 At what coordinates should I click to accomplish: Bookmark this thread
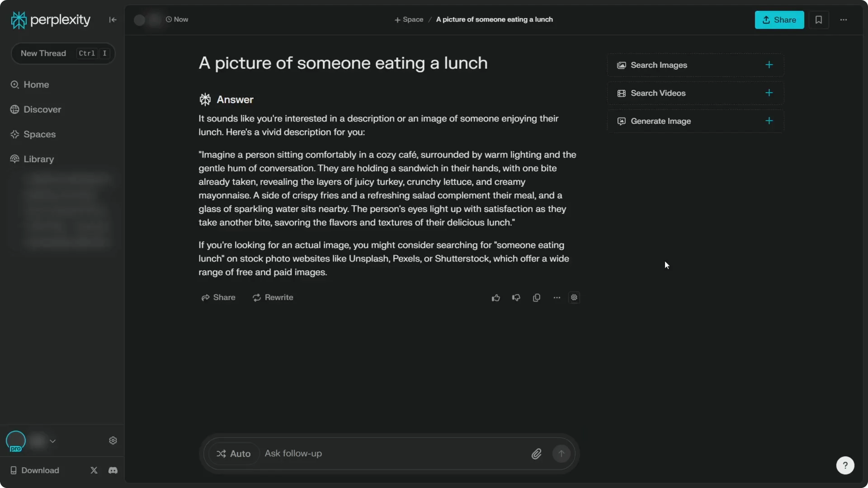pos(818,20)
